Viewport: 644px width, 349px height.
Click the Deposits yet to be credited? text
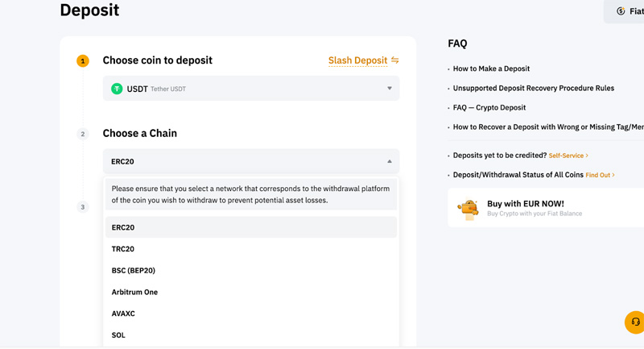(500, 156)
